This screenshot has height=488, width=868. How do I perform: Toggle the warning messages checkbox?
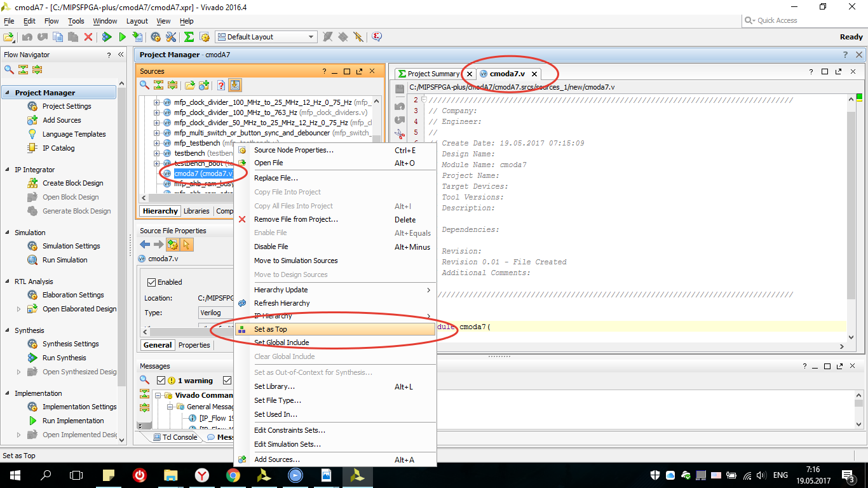tap(161, 381)
